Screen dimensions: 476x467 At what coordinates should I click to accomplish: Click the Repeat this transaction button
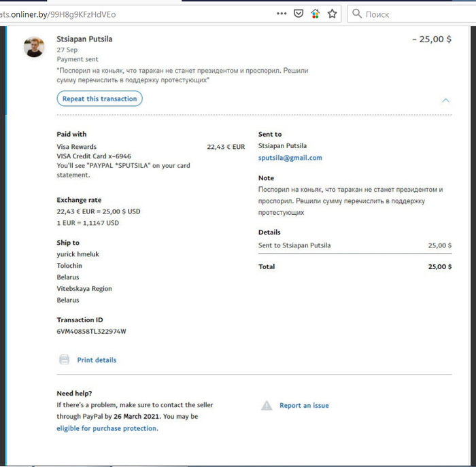(99, 99)
